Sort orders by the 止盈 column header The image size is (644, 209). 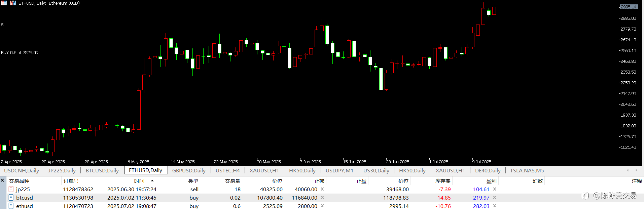point(361,181)
